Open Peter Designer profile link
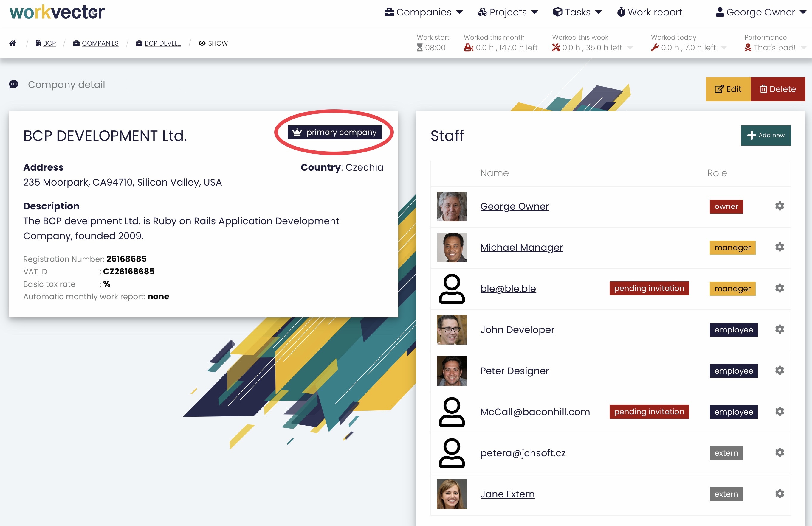This screenshot has height=526, width=812. tap(514, 371)
